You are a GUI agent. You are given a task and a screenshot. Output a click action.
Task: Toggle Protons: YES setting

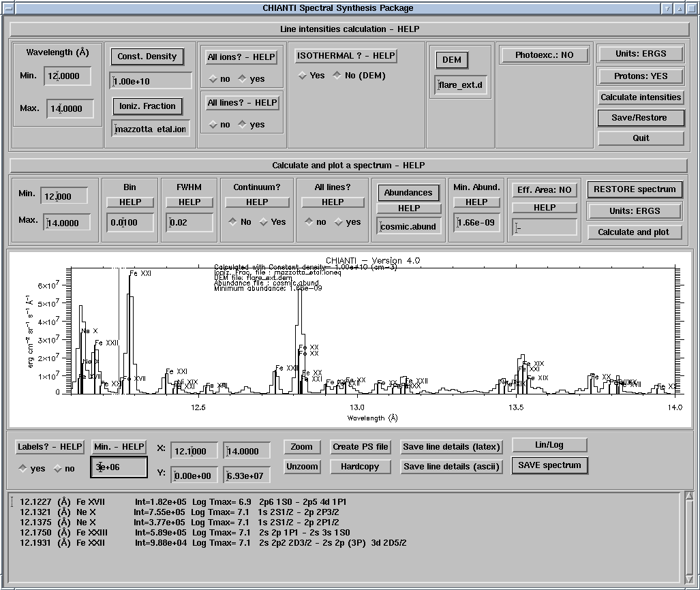[x=640, y=76]
